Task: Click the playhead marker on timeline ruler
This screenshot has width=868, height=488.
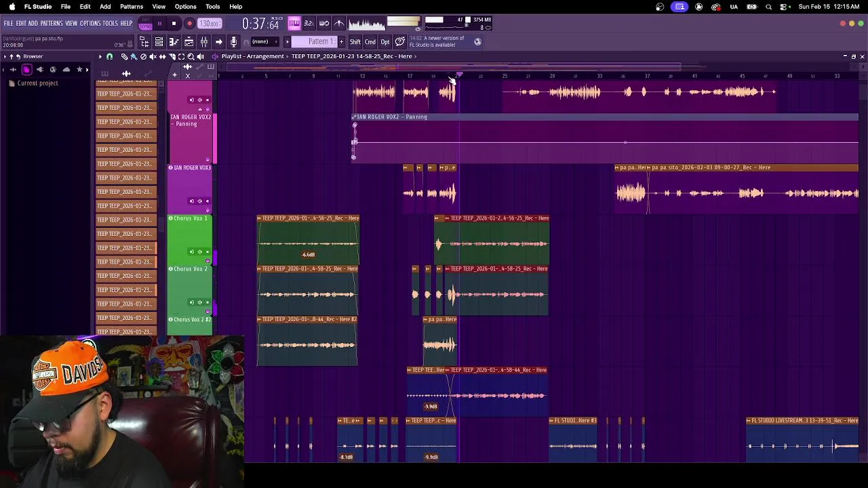Action: pos(460,75)
